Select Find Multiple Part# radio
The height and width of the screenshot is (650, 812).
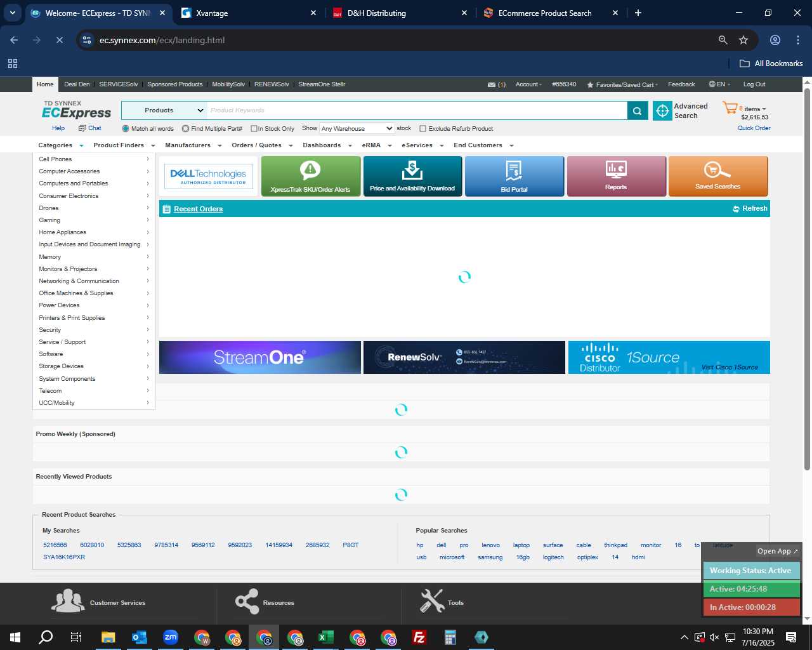pyautogui.click(x=185, y=129)
